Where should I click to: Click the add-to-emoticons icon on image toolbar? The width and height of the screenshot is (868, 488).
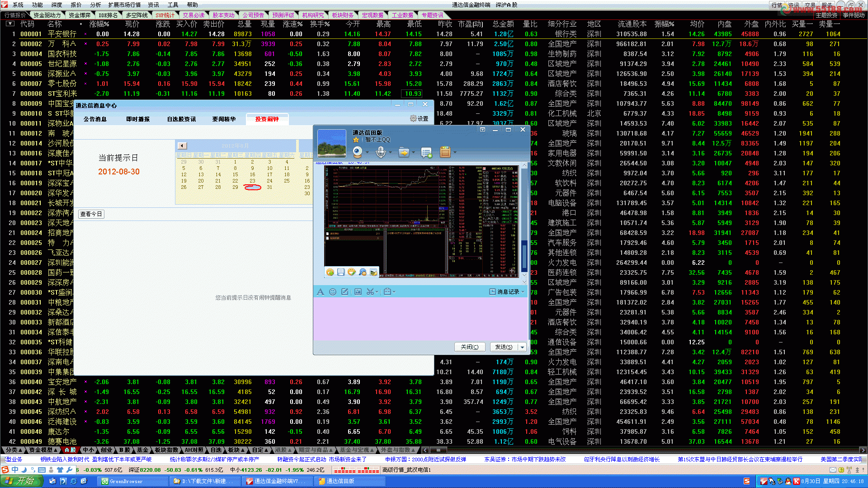tap(330, 272)
